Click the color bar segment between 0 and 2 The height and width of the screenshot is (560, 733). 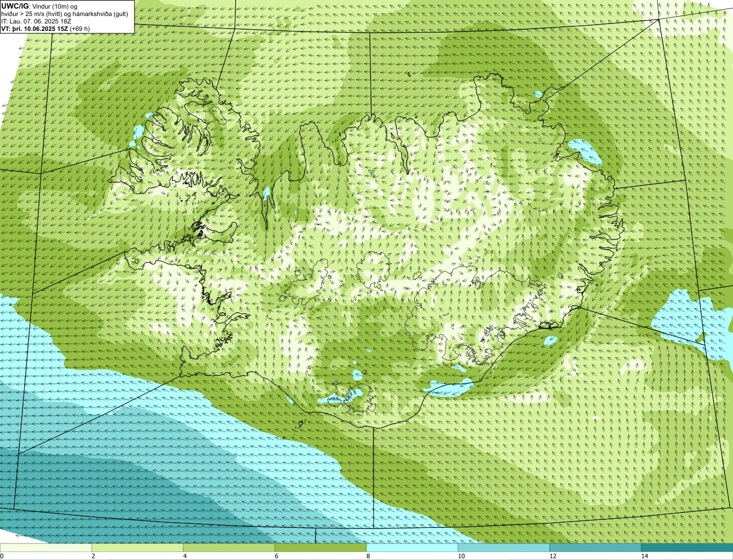[46, 548]
